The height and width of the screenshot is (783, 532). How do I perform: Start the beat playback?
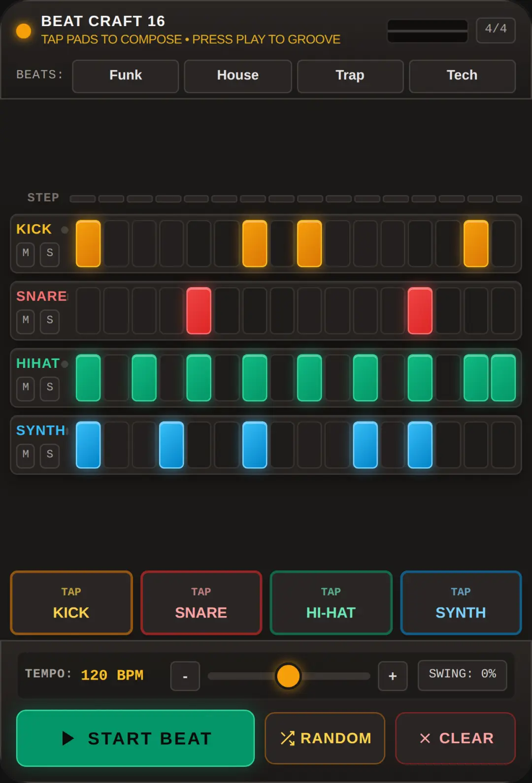pyautogui.click(x=135, y=738)
